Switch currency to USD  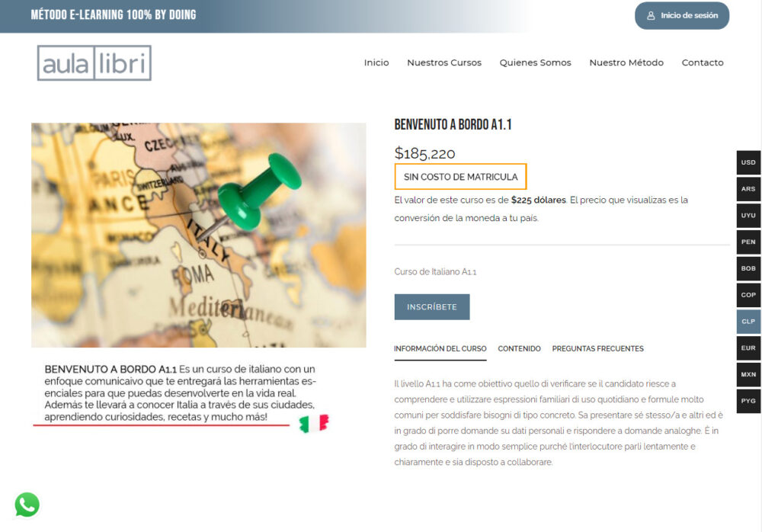pos(748,162)
